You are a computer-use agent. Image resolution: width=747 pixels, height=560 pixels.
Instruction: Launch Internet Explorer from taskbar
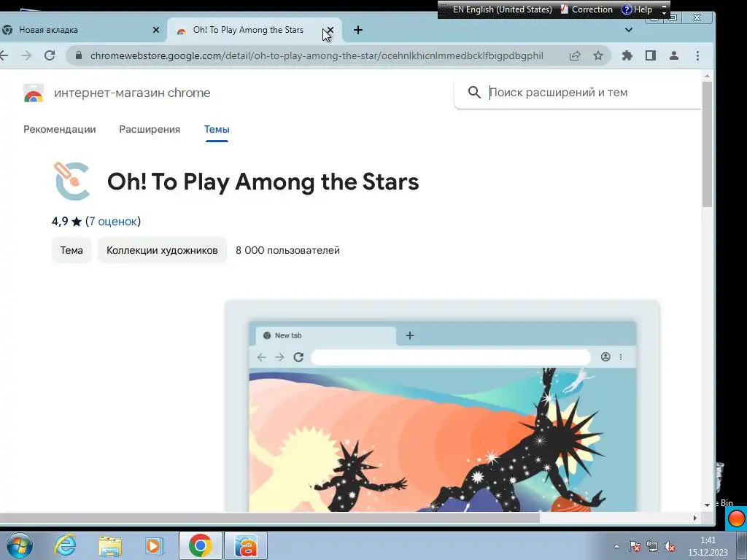point(65,545)
